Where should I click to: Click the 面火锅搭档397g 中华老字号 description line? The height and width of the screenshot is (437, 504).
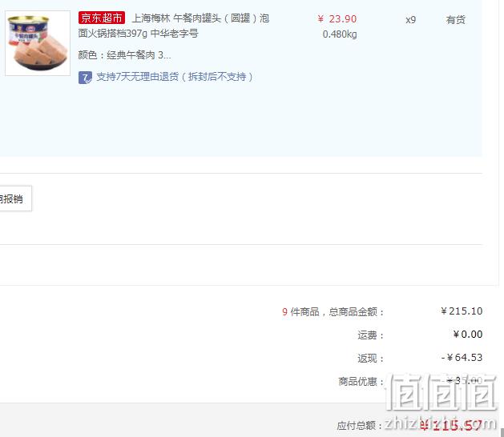[138, 34]
